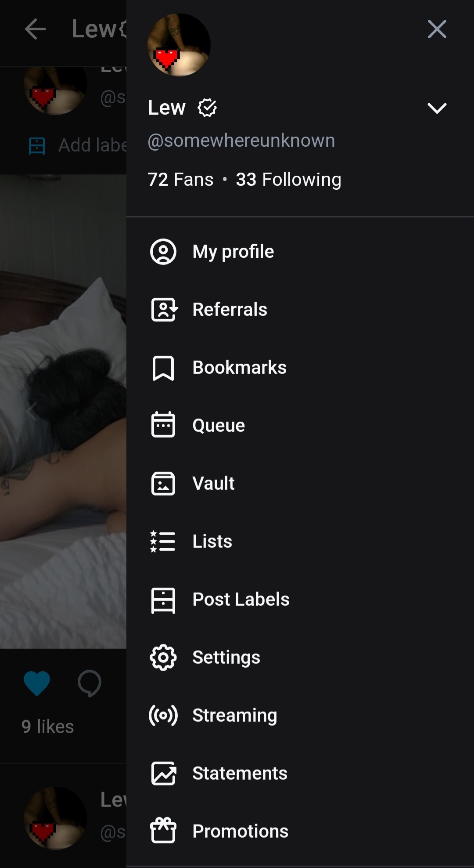474x868 pixels.
Task: View the 33 Following list
Action: [288, 179]
